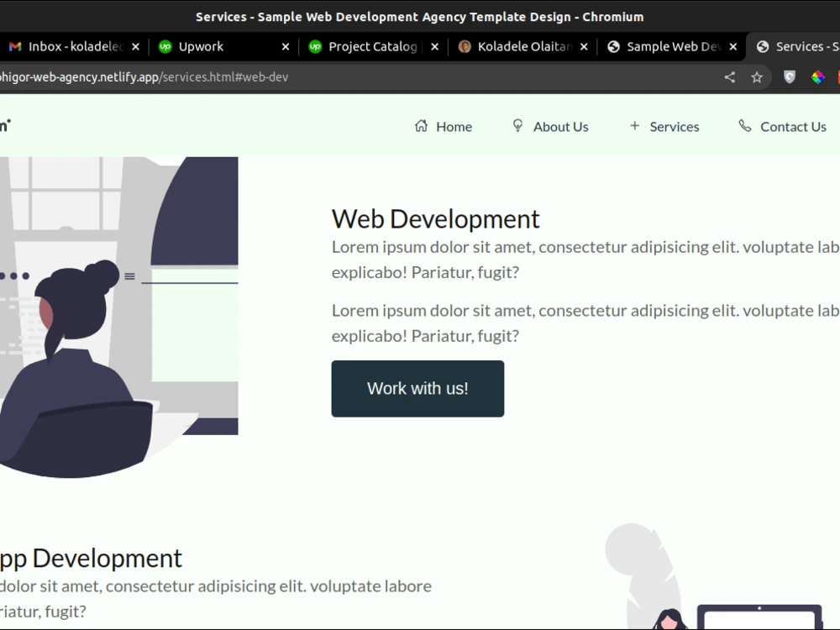The height and width of the screenshot is (630, 840).
Task: Click the laptop illustration near App Development
Action: [x=759, y=617]
